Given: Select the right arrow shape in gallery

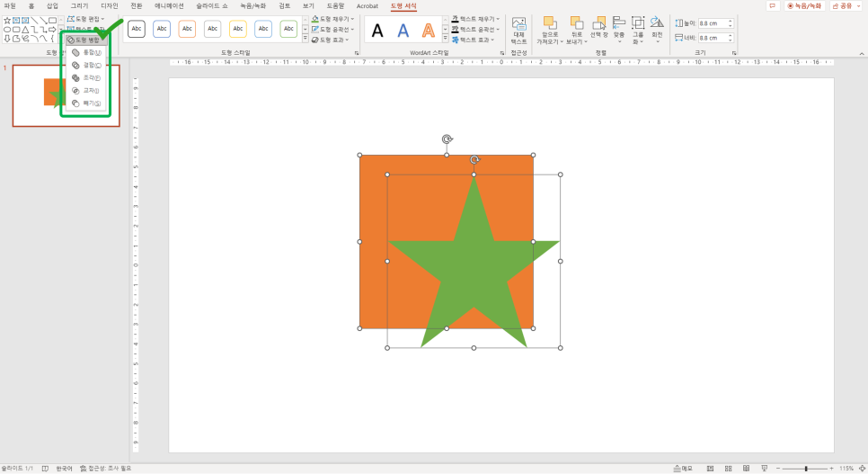Looking at the screenshot, I should point(52,30).
